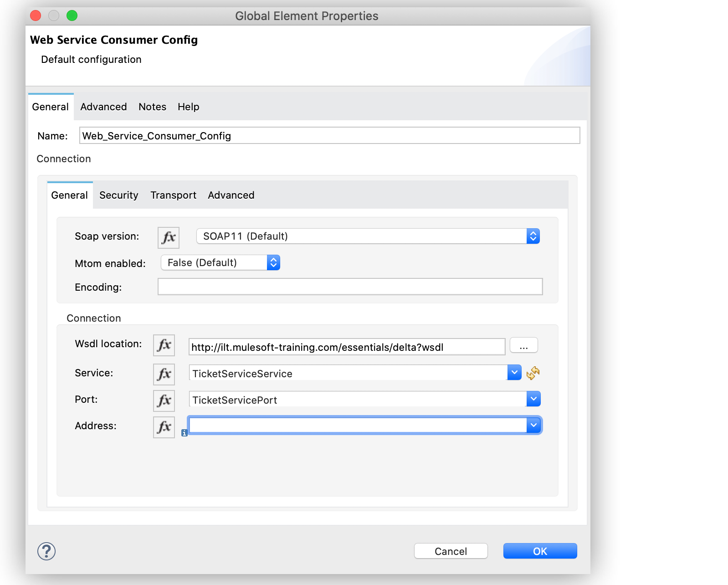
Task: Select the top-level Notes tab
Action: (x=152, y=107)
